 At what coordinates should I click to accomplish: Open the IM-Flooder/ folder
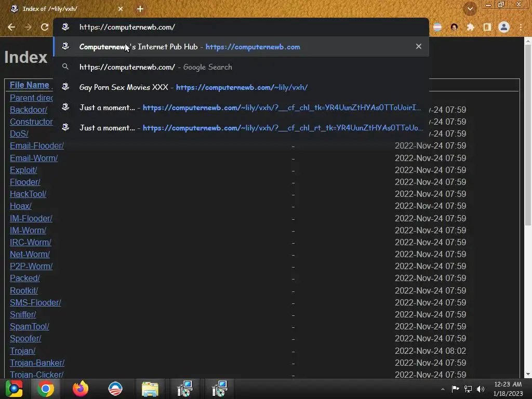click(31, 219)
